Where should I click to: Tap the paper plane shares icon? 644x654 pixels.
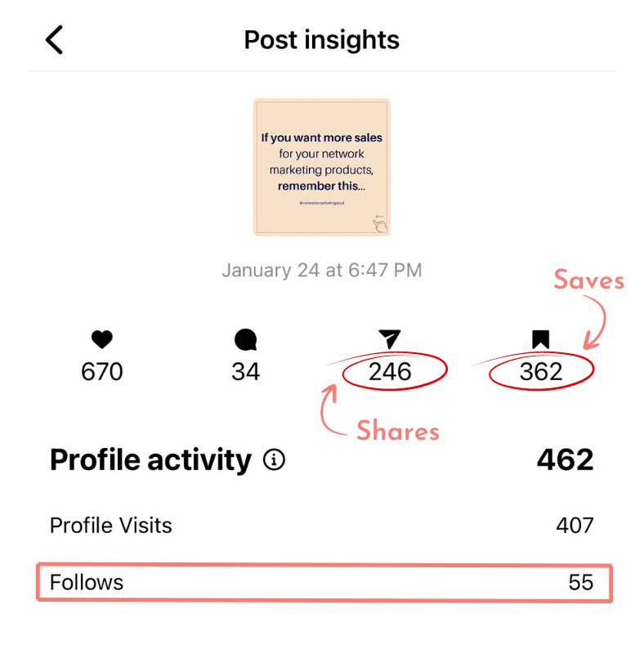(390, 339)
